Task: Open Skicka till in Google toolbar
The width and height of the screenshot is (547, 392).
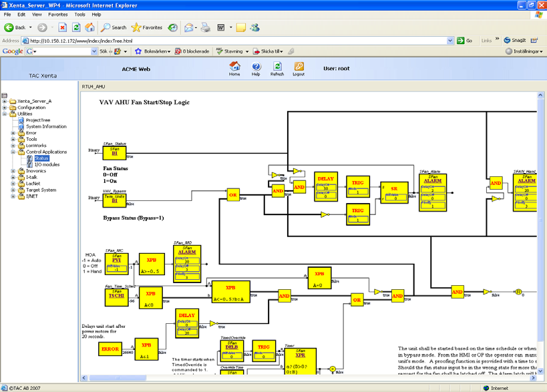Action: click(268, 51)
